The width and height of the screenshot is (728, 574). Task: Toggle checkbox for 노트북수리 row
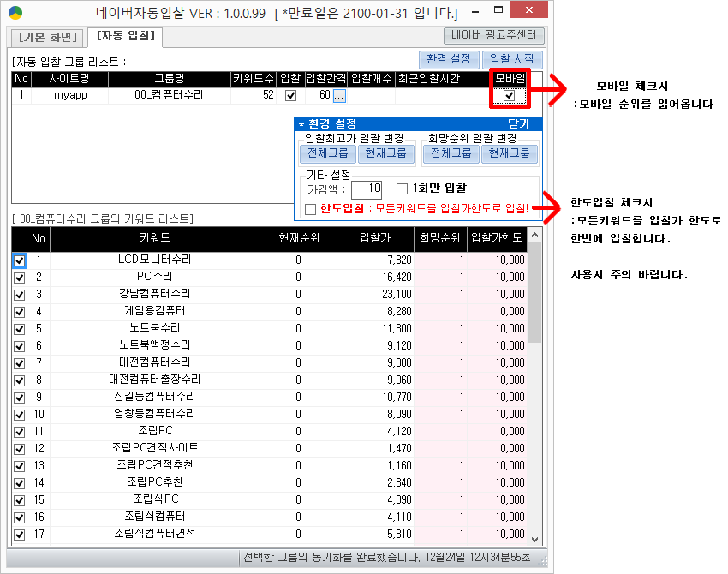pyautogui.click(x=19, y=329)
